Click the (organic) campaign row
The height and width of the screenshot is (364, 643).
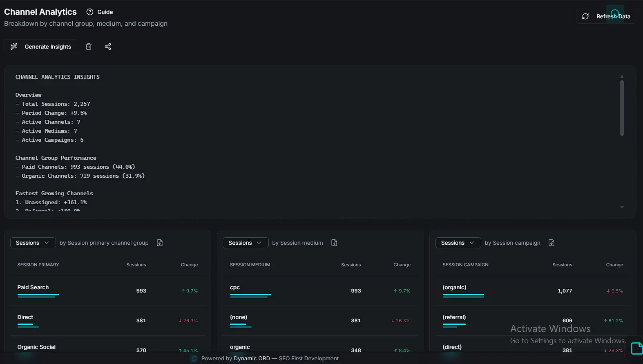pyautogui.click(x=533, y=291)
